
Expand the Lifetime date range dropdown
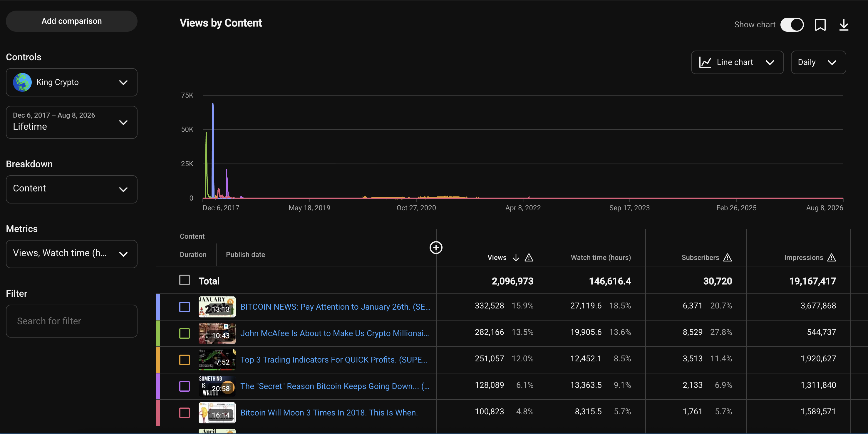71,122
